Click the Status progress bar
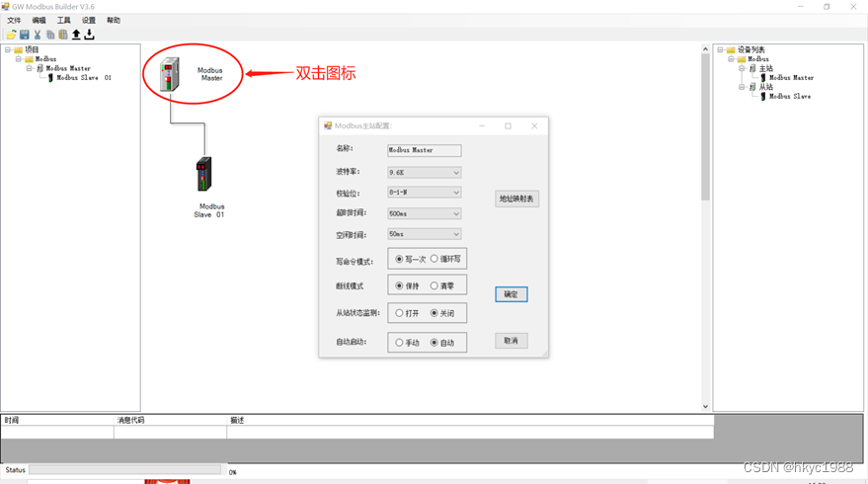 125,469
